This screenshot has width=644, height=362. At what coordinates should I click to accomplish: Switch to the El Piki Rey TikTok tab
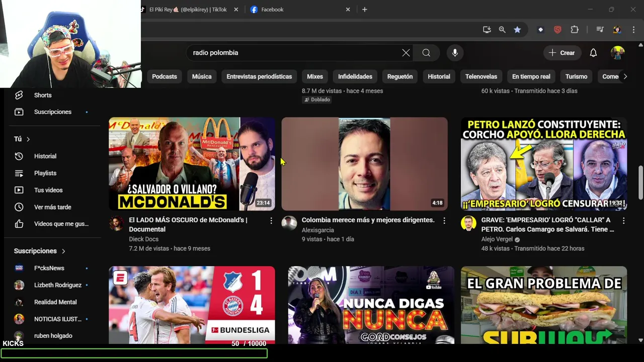tap(189, 10)
